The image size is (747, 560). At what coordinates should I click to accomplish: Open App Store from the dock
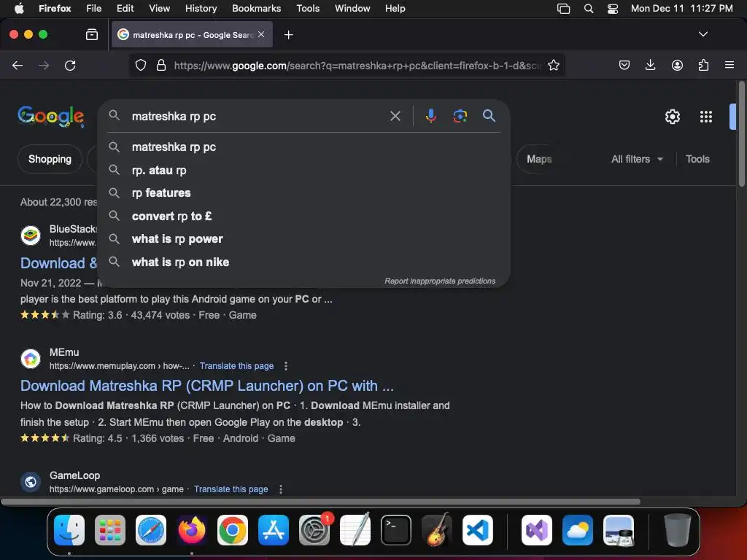274,529
